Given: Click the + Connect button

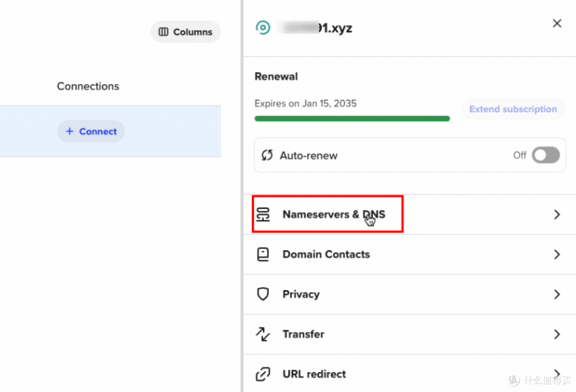Looking at the screenshot, I should click(x=91, y=131).
